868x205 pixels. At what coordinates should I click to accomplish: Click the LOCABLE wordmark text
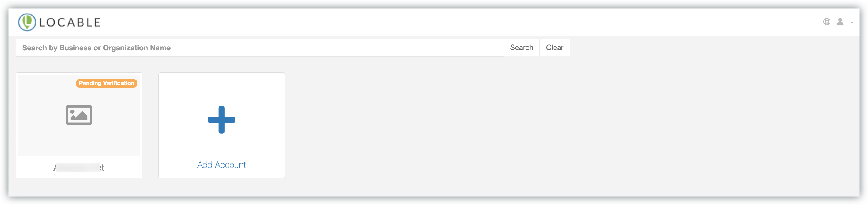70,22
